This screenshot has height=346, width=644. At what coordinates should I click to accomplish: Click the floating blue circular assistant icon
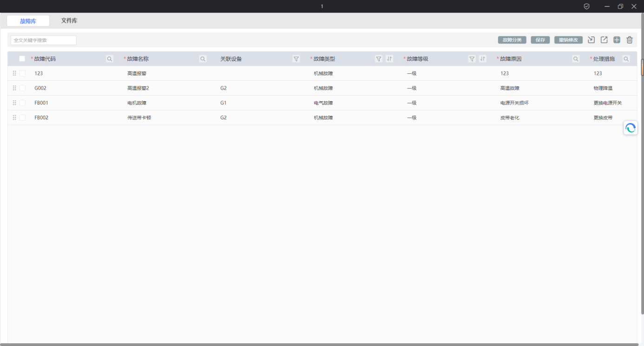click(631, 128)
